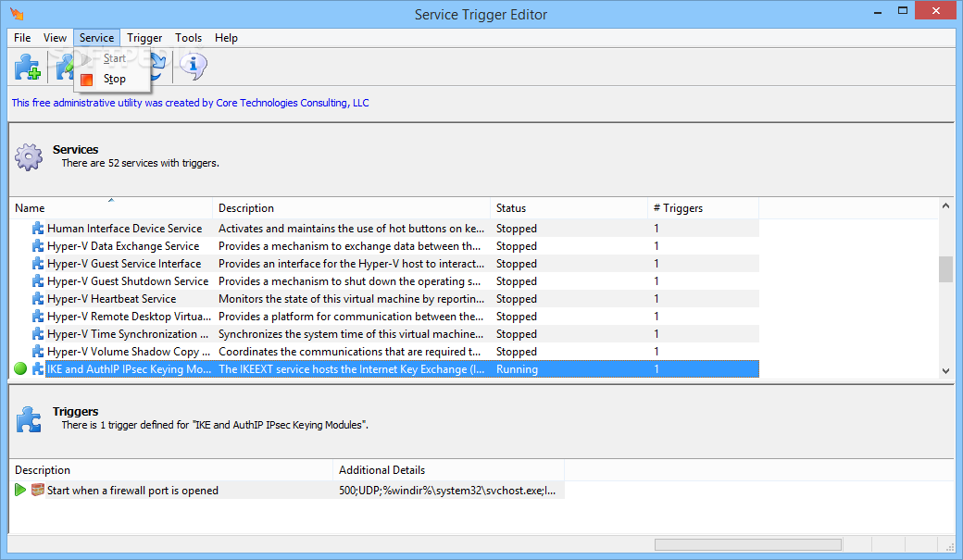Click the services list vertical scrollbar thumb

(x=945, y=269)
